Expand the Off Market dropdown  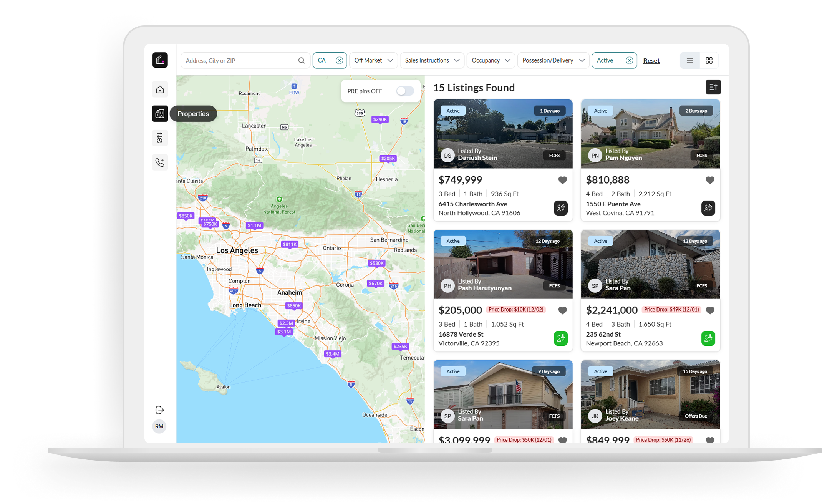(373, 61)
